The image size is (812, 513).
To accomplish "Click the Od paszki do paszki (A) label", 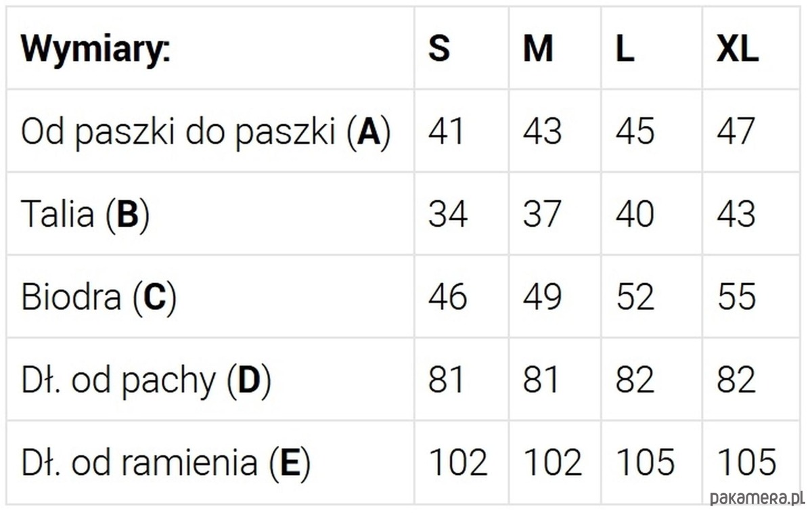I will pyautogui.click(x=206, y=131).
